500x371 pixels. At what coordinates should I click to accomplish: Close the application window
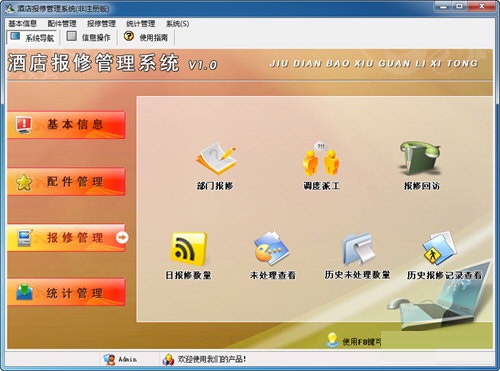(482, 6)
